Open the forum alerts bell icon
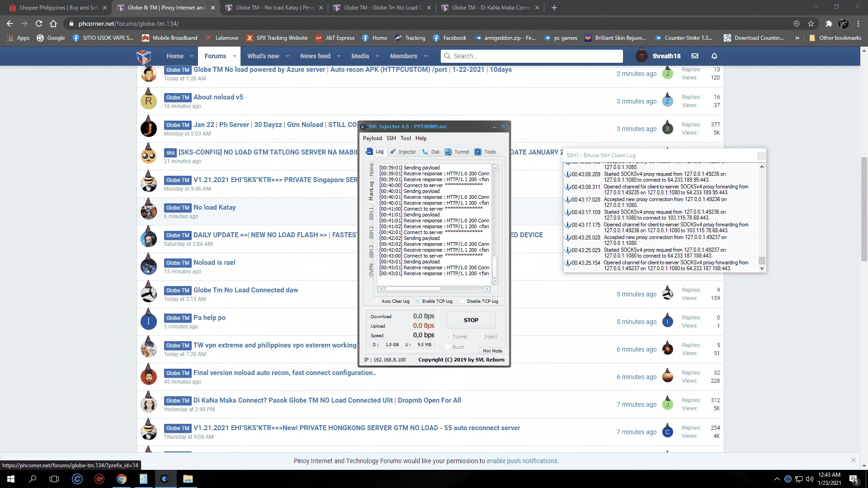Screen dimensions: 868x488 point(714,56)
